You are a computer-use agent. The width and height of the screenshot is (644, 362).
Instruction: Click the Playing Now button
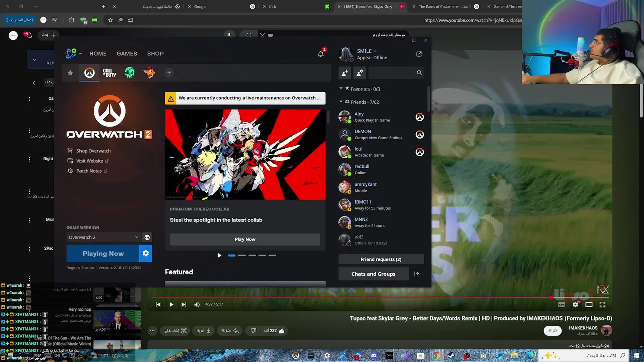coord(103,254)
